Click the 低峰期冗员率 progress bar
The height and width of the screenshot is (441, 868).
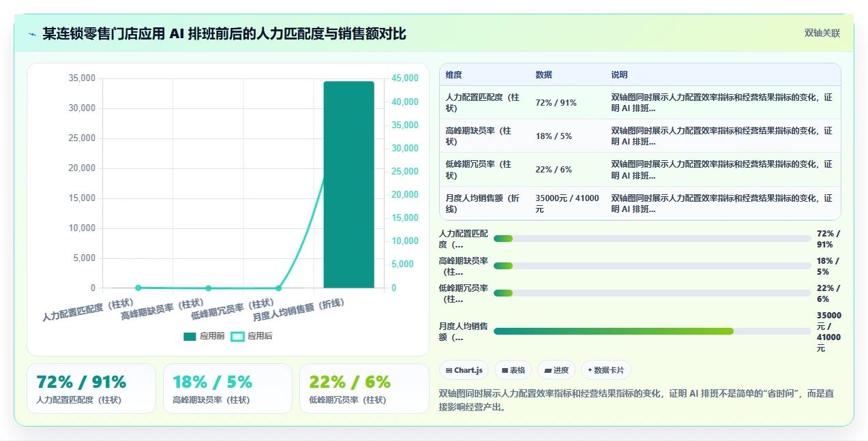652,293
